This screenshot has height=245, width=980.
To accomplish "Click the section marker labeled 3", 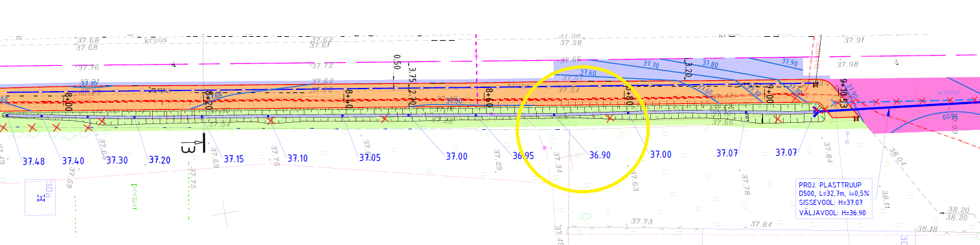I will point(190,146).
